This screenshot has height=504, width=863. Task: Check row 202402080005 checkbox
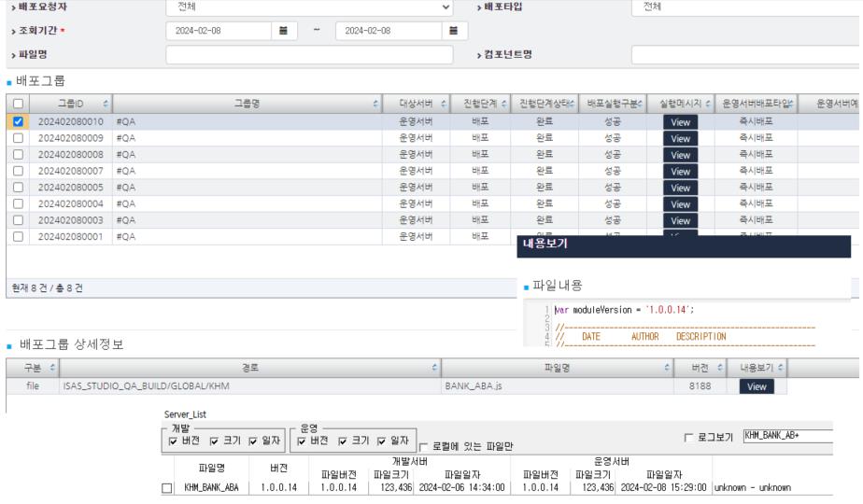tap(18, 187)
